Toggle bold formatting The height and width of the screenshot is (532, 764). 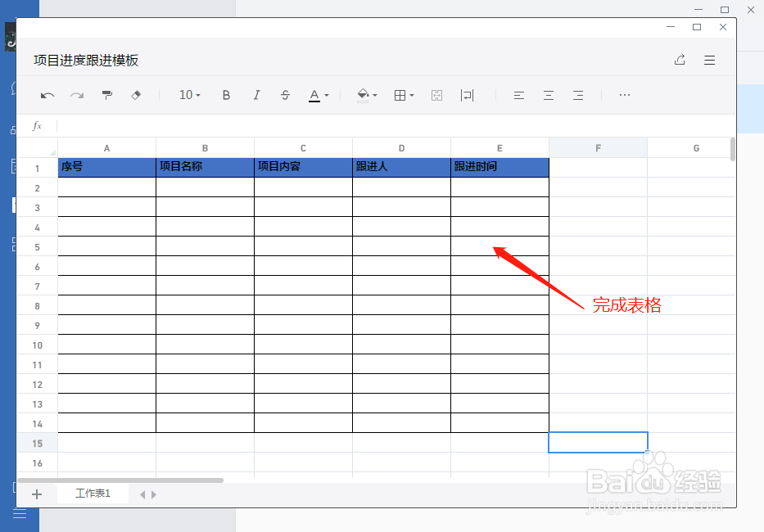226,96
